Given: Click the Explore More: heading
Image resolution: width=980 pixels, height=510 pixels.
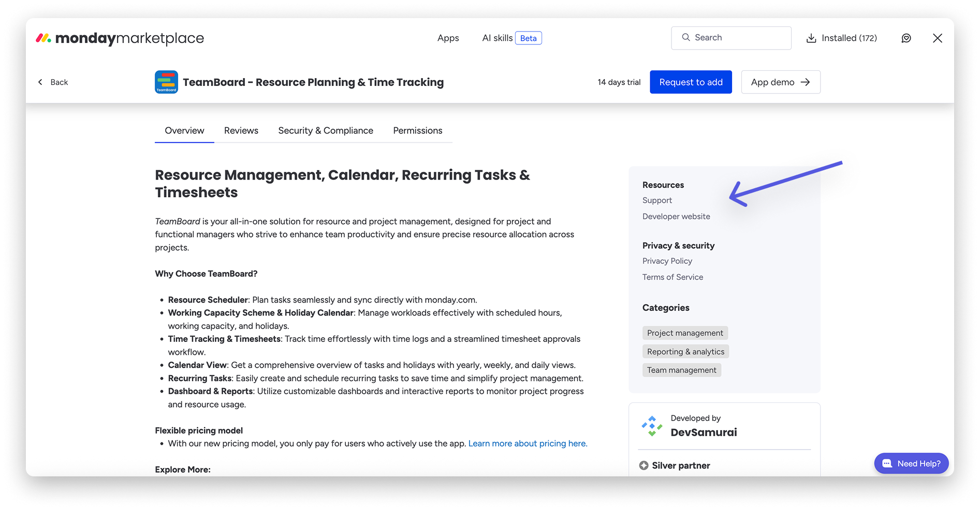Looking at the screenshot, I should 183,470.
